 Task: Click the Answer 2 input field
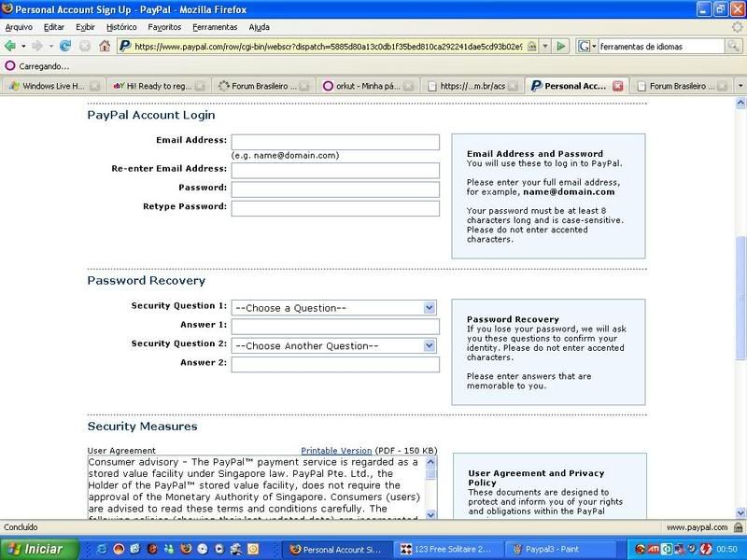335,365
